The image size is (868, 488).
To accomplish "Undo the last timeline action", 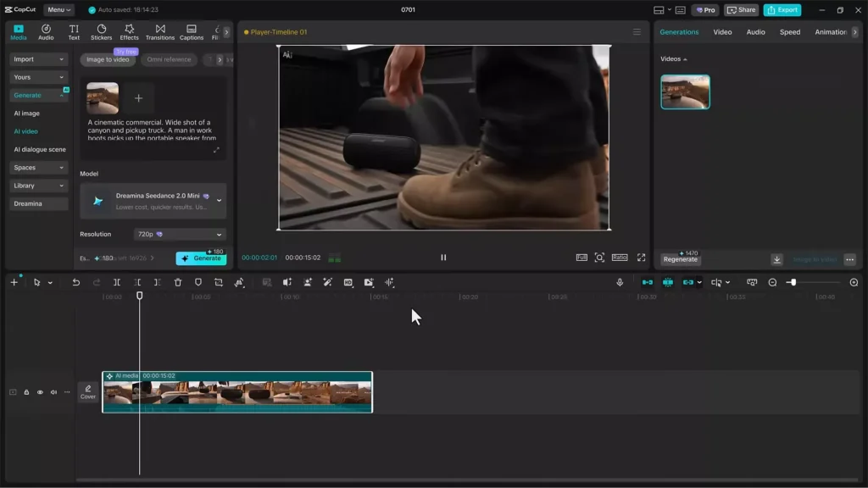I will tap(75, 282).
